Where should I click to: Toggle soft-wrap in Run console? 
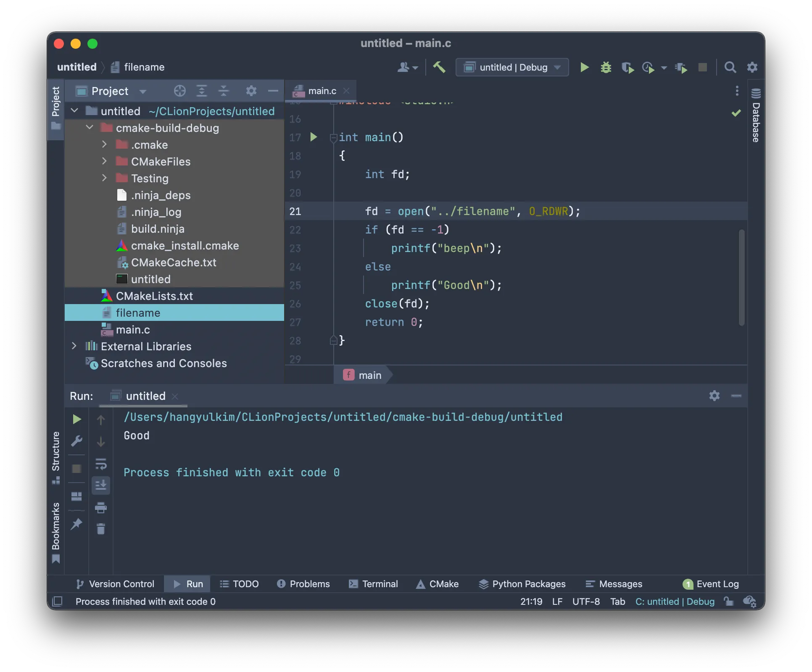[101, 464]
